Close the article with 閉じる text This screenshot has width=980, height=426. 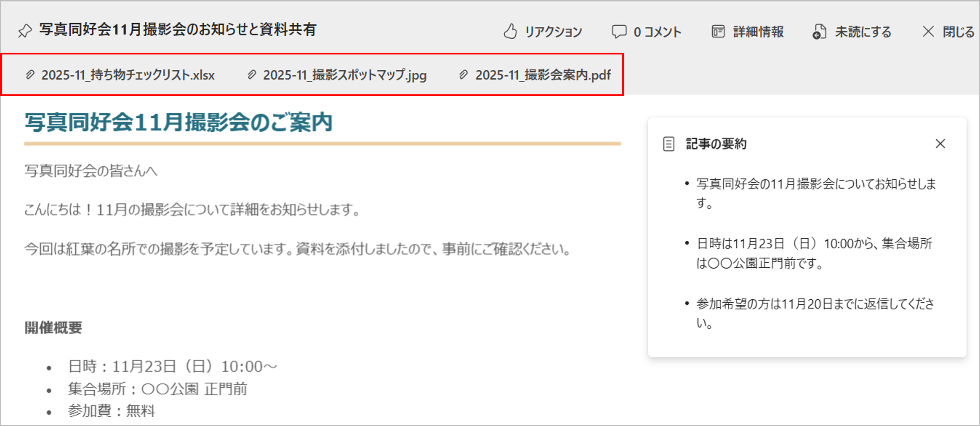958,31
